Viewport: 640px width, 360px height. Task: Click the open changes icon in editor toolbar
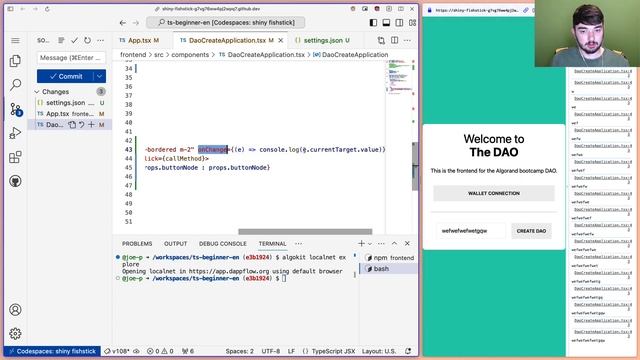381,40
